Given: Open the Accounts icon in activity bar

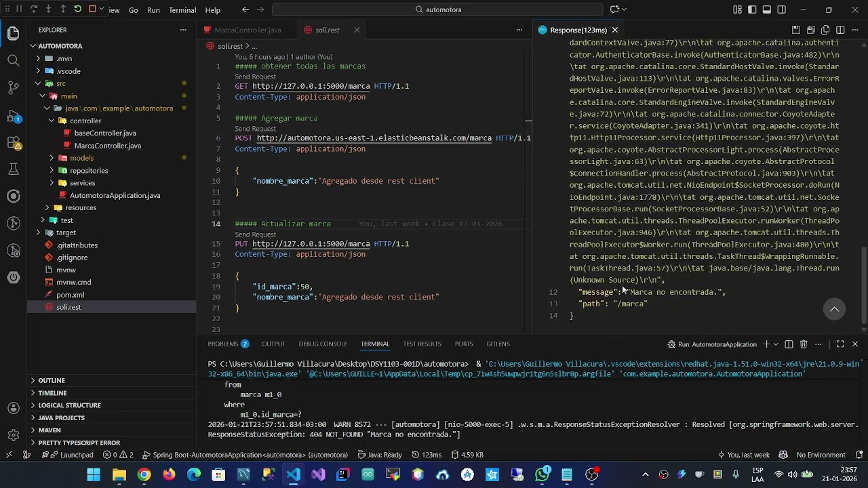Looking at the screenshot, I should (13, 408).
